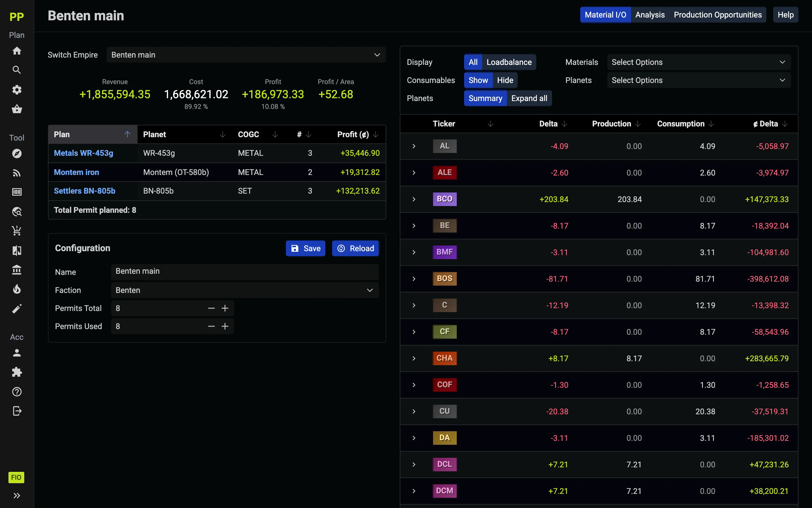This screenshot has width=812, height=508.
Task: Open the Materials Select Options dropdown
Action: [699, 62]
